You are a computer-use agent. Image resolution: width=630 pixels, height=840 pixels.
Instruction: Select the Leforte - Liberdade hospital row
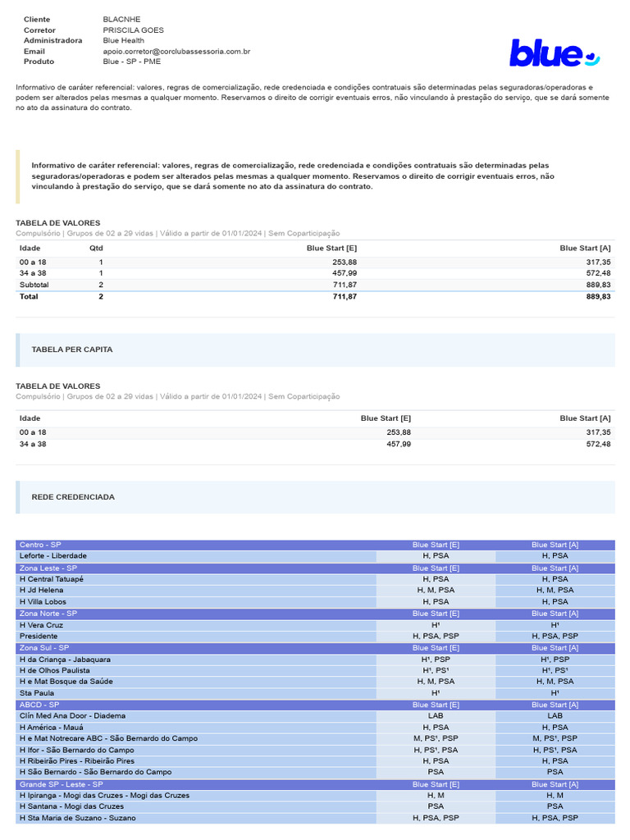click(x=315, y=556)
